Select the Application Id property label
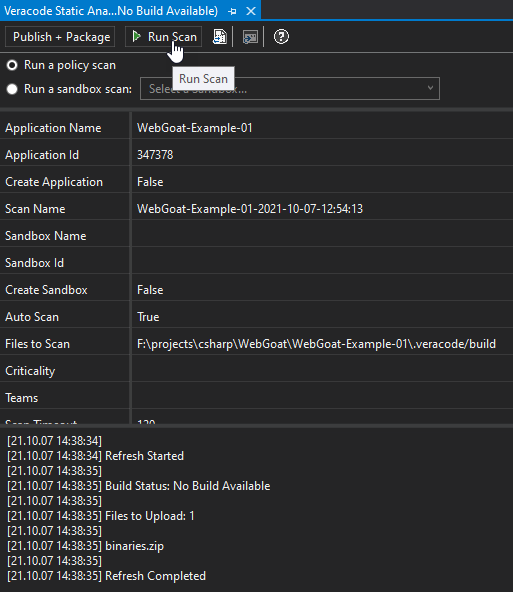 tap(42, 155)
